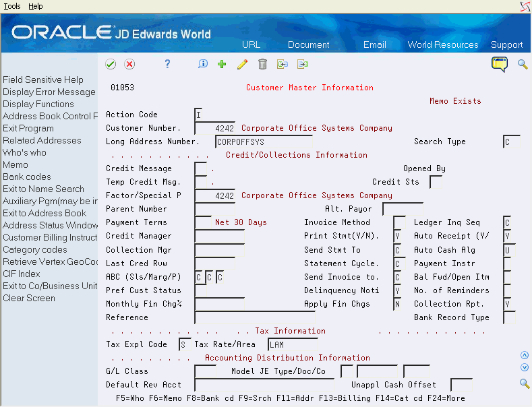Screen dimensions: 532x407
Task: Click the URL header link
Action: click(x=252, y=44)
